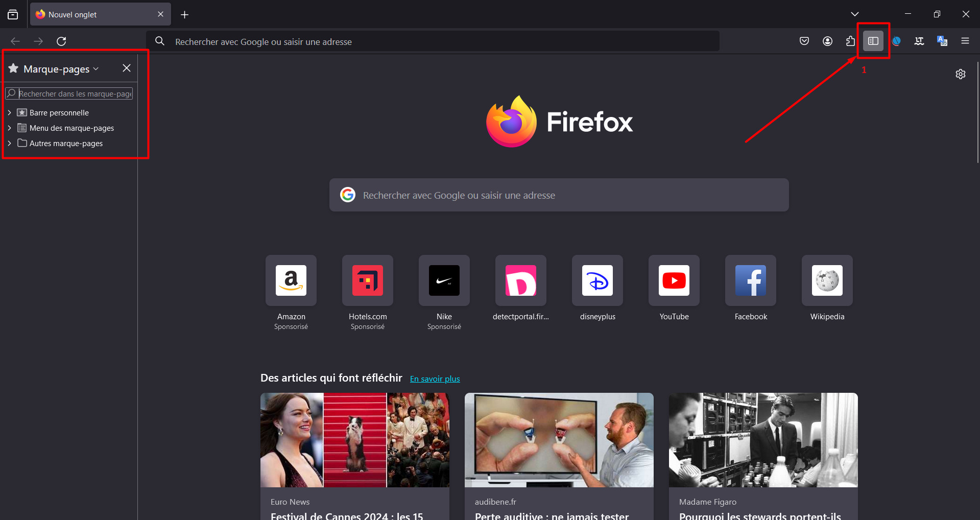Click the bookmarks search field
980x520 pixels.
point(69,93)
